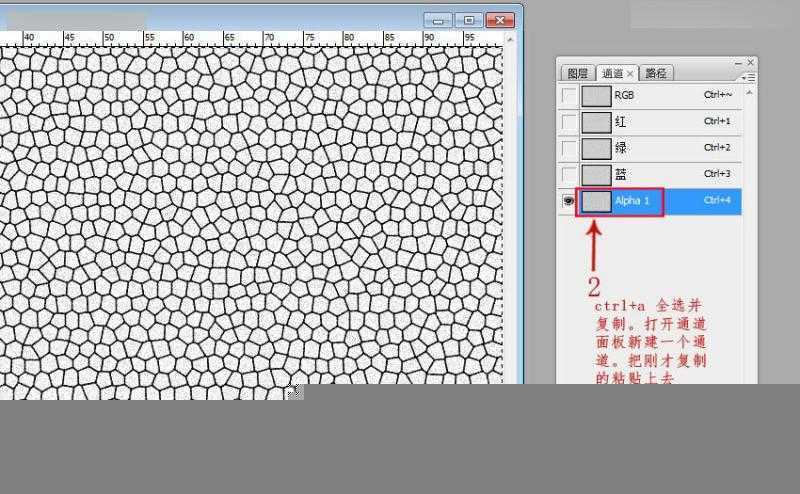Screen dimensions: 800x494
Task: Click the Ctrl+1 shortcut label
Action: point(717,121)
